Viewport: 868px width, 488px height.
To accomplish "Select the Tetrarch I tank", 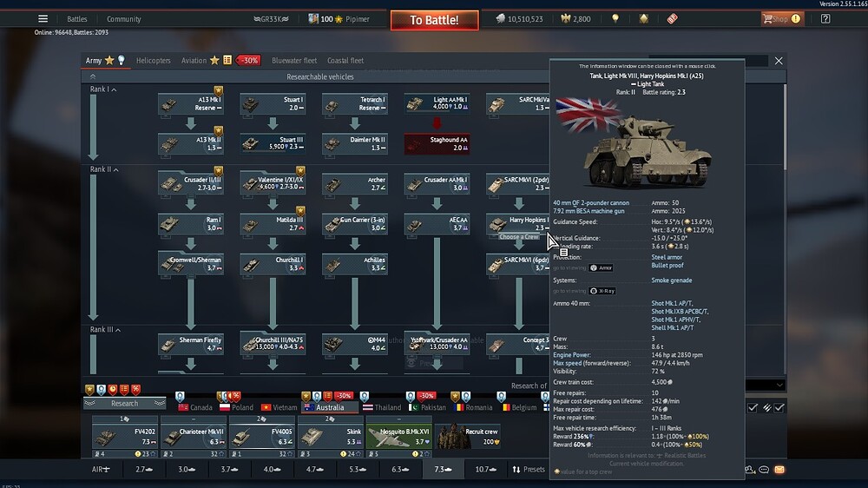I will 355,103.
